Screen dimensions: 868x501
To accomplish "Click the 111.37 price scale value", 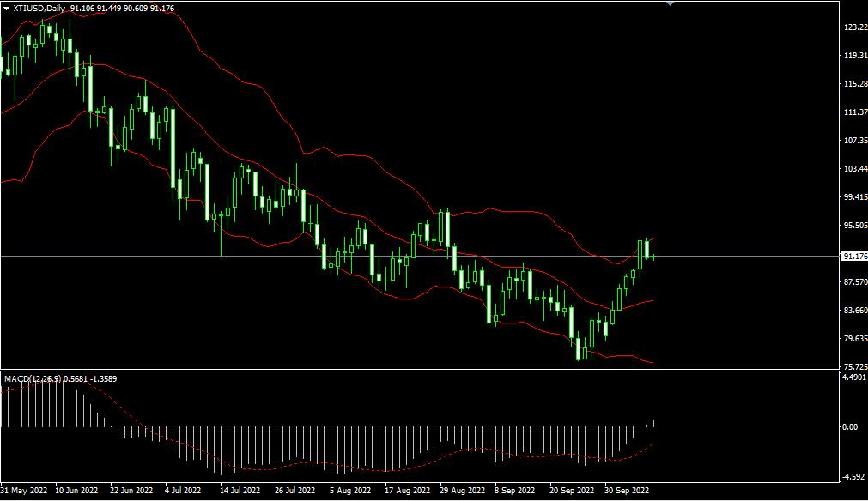I will (x=855, y=112).
